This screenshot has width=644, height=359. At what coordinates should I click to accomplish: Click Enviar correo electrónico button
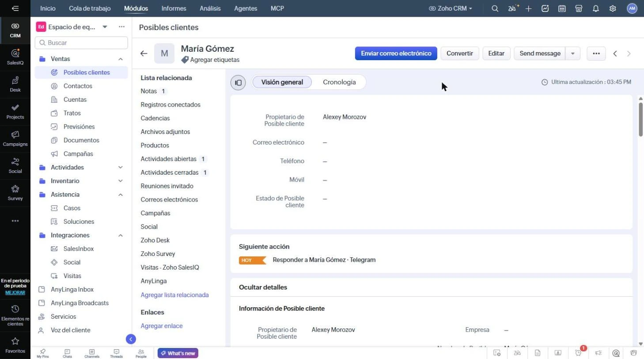(x=396, y=53)
